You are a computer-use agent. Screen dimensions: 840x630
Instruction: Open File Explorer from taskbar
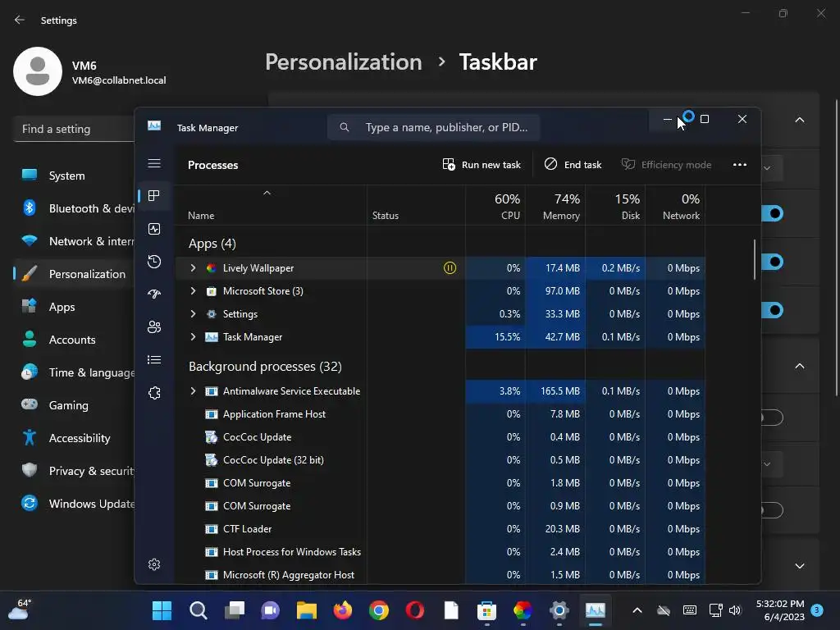pos(307,610)
